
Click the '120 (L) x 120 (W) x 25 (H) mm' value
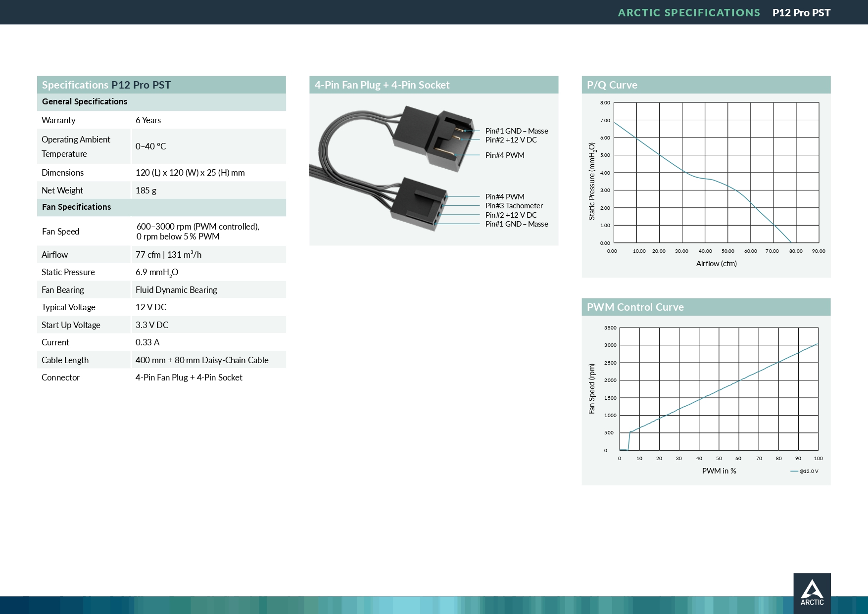click(190, 173)
